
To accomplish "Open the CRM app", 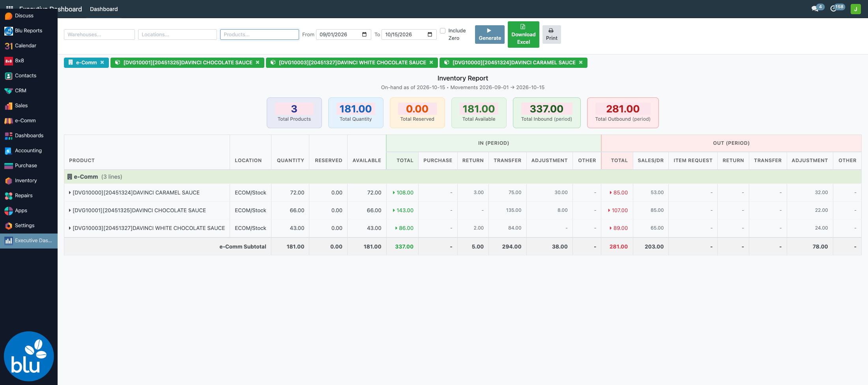I will point(28,91).
